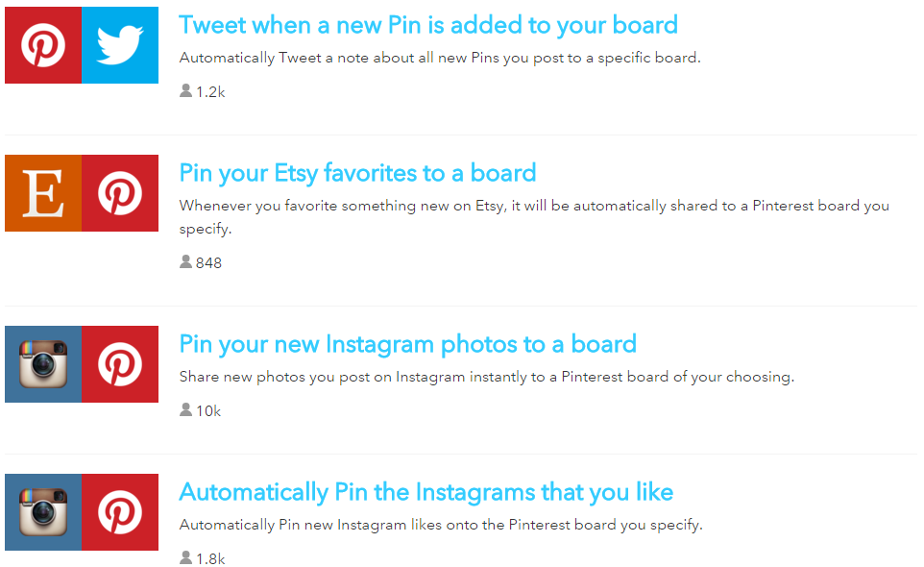Click the person icon beside 10k
Viewport: 924px width, 567px height.
point(185,409)
